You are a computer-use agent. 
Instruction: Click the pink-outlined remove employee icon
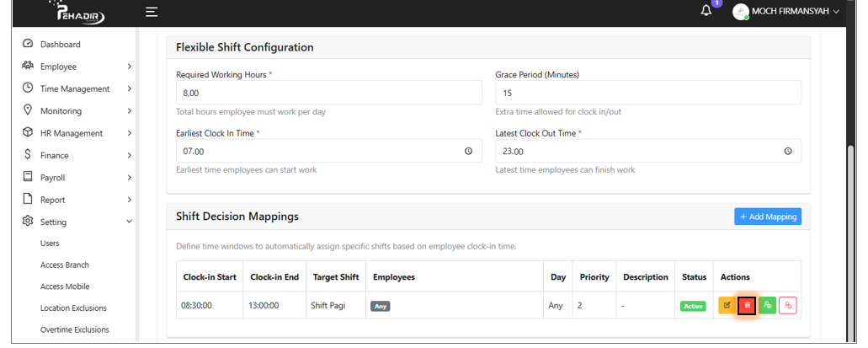788,306
